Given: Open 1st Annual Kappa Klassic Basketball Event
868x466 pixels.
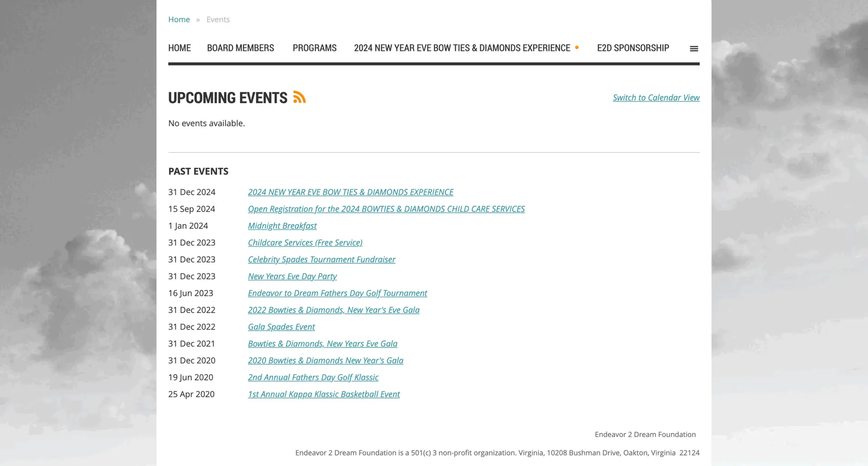Looking at the screenshot, I should point(324,395).
